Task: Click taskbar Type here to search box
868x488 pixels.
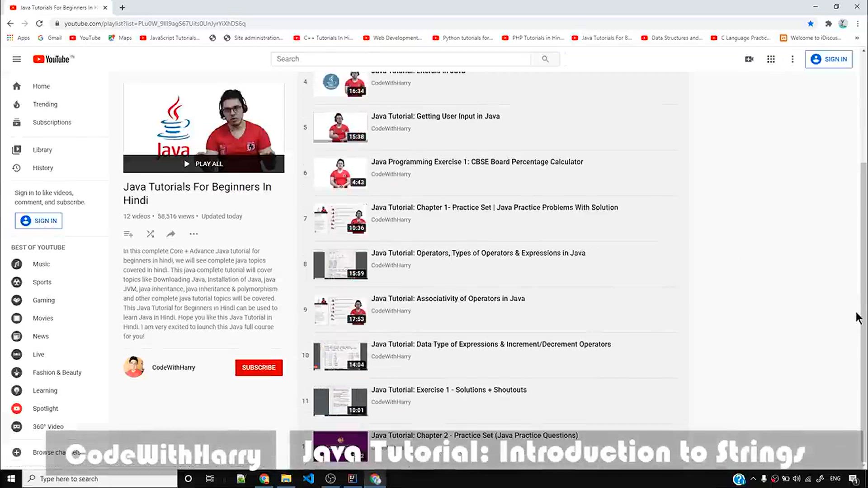Action: 100,479
